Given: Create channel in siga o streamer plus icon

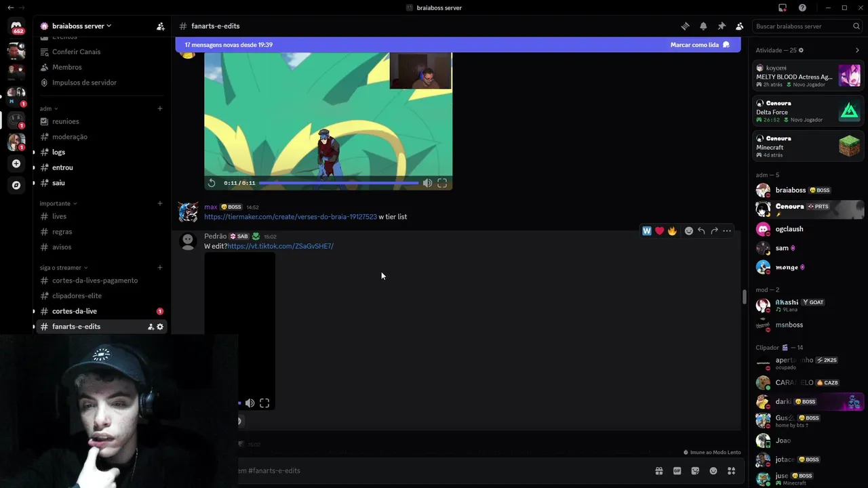Looking at the screenshot, I should (160, 268).
